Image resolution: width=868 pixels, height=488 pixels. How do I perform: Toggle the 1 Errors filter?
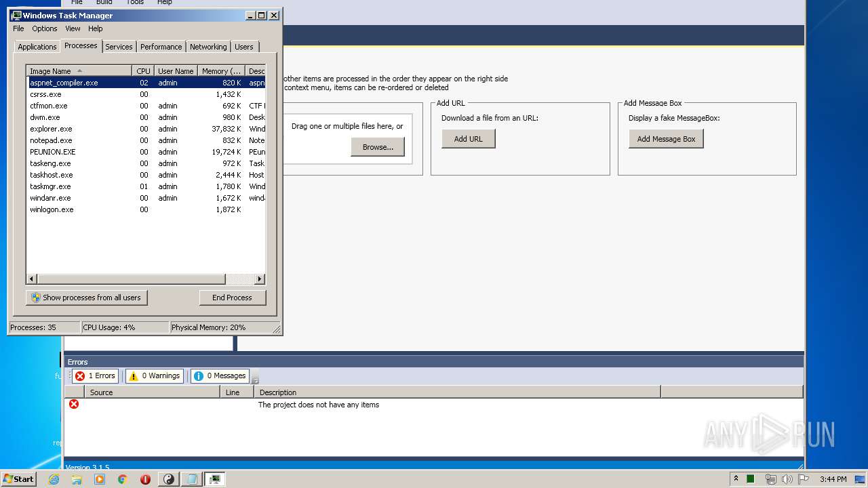pyautogui.click(x=96, y=375)
